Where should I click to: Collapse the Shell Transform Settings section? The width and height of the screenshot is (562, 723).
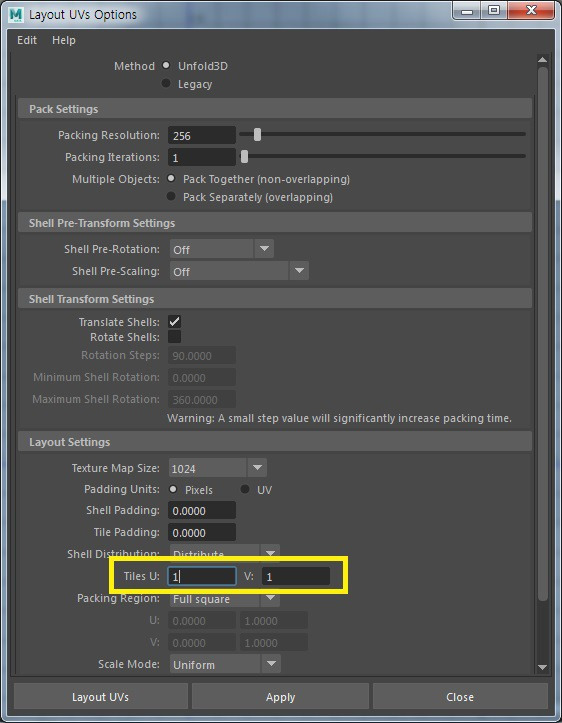tap(275, 299)
